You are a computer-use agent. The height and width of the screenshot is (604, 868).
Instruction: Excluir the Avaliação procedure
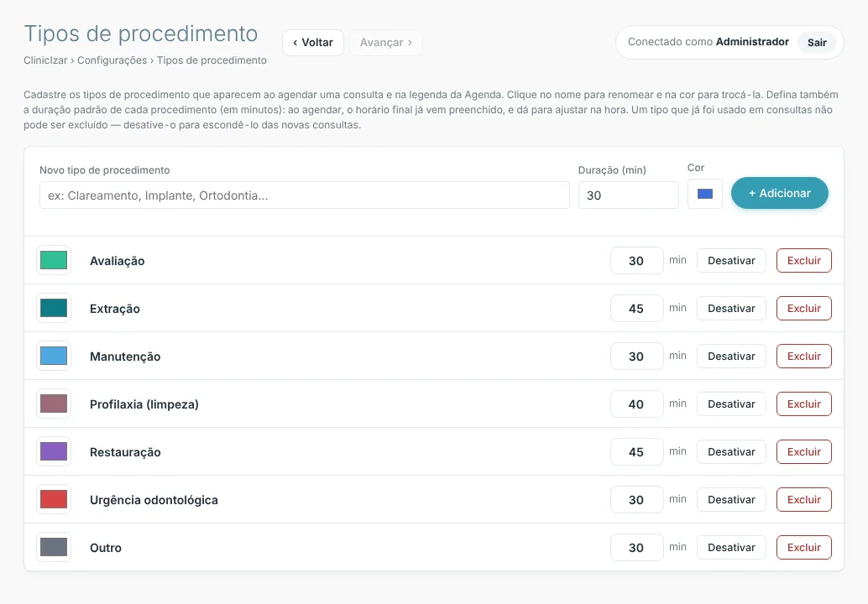click(804, 261)
